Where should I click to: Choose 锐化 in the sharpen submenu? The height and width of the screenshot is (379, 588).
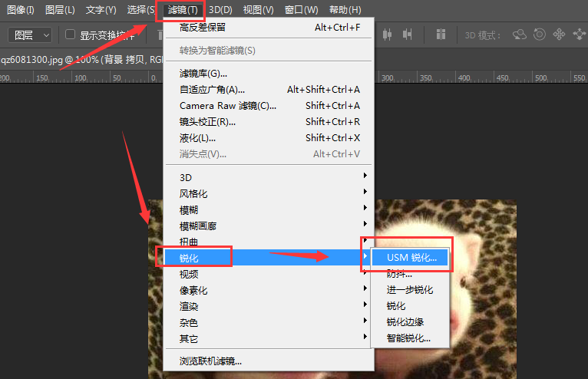tap(410, 306)
